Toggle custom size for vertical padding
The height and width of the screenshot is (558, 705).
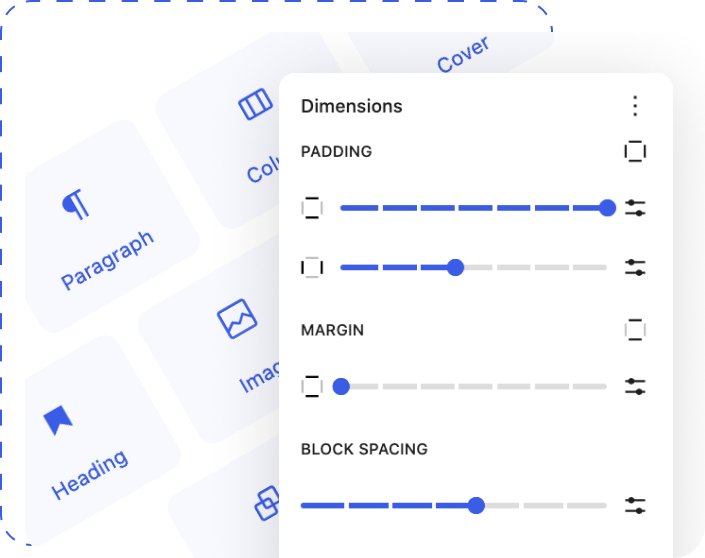(x=635, y=208)
